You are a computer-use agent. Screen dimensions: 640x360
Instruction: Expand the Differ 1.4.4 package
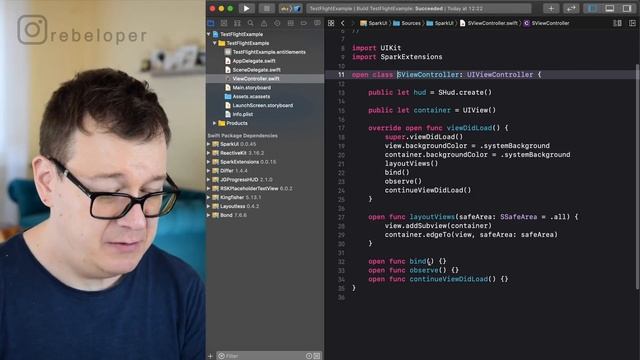tap(209, 171)
